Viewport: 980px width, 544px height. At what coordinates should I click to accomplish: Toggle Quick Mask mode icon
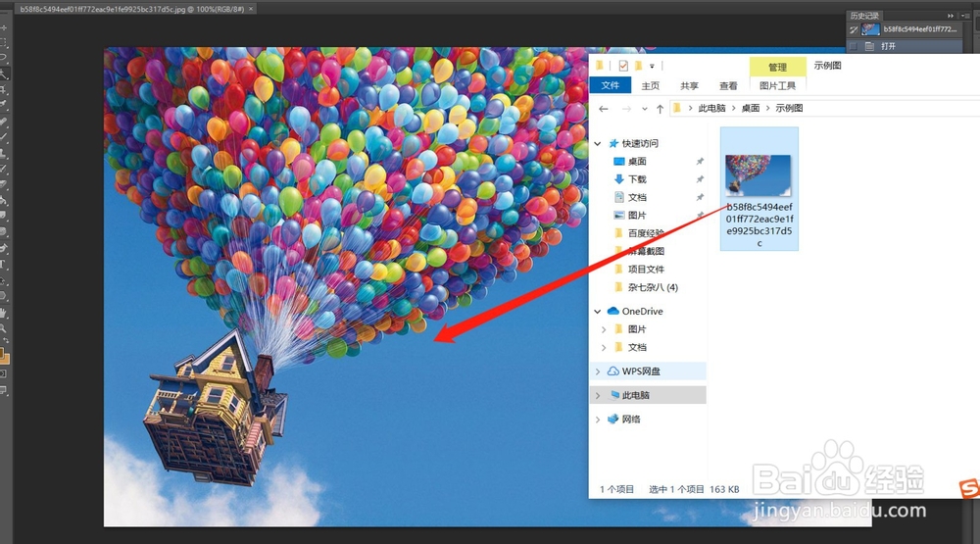[3, 374]
